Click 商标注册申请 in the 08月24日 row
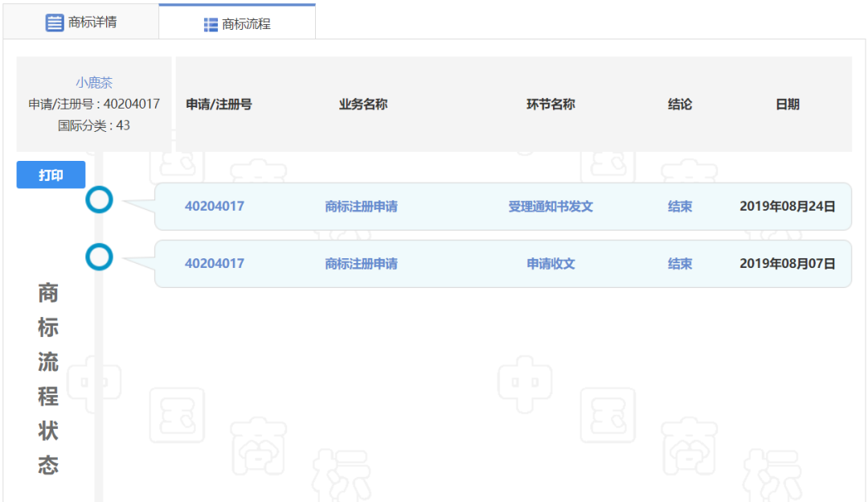The width and height of the screenshot is (868, 502). pyautogui.click(x=361, y=207)
